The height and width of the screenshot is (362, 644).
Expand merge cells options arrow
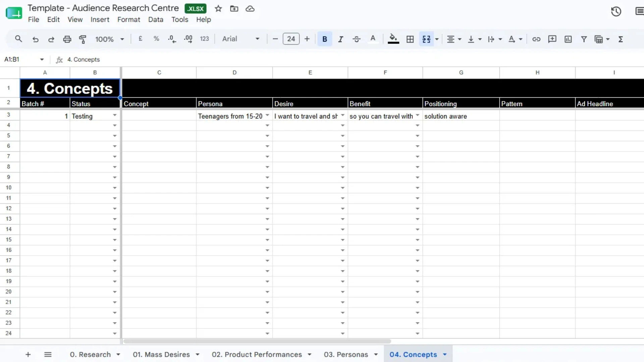437,39
